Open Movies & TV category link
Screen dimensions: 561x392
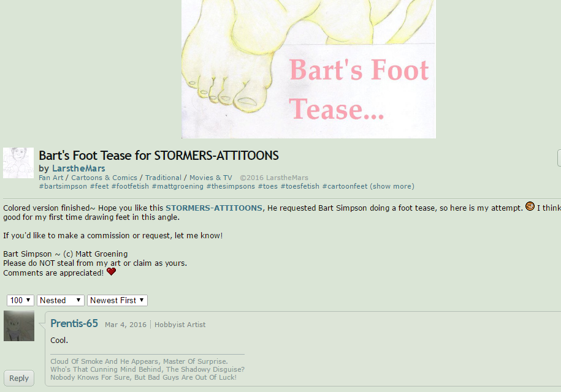coord(211,178)
